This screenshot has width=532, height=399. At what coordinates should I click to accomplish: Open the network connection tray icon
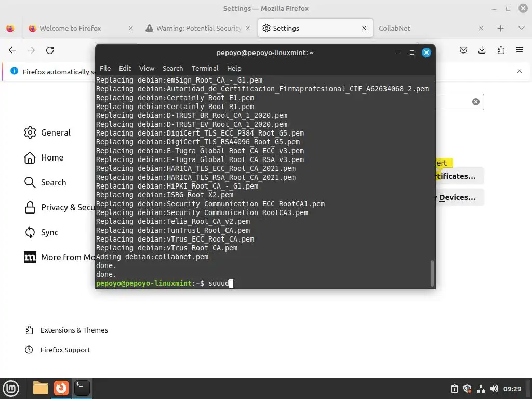tap(481, 389)
